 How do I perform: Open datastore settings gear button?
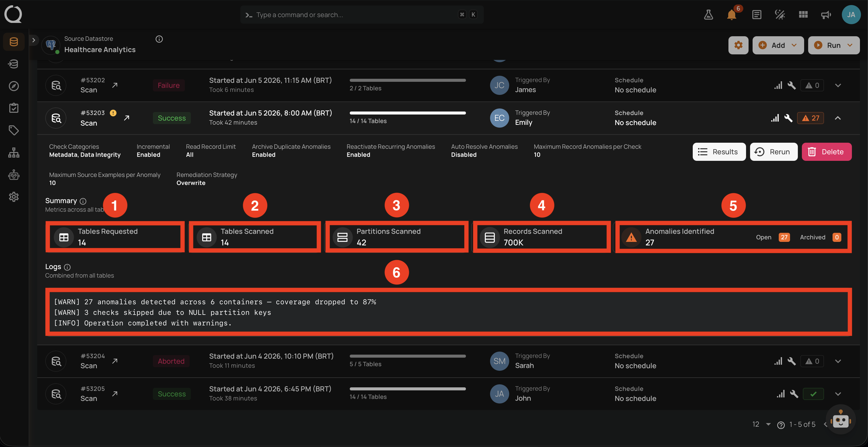[x=738, y=45]
